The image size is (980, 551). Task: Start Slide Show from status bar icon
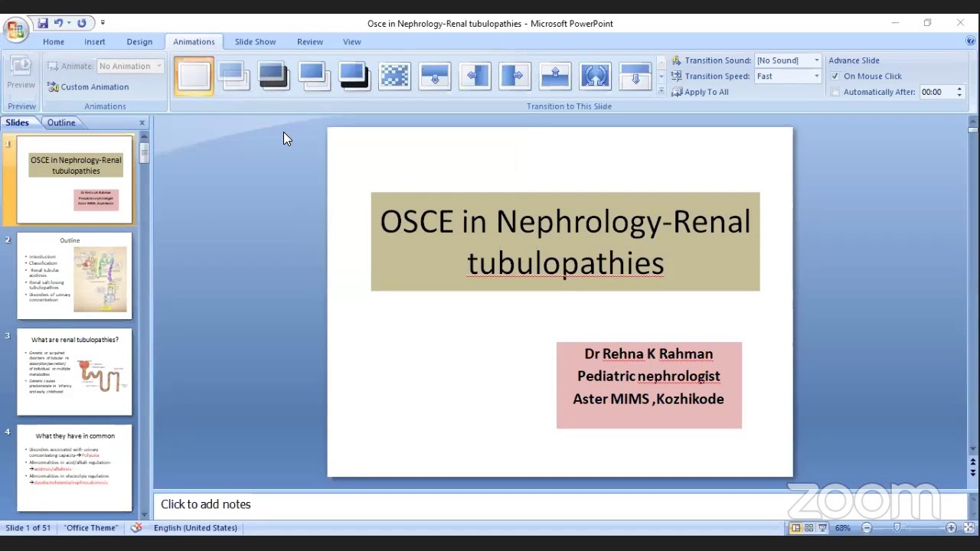coord(822,528)
